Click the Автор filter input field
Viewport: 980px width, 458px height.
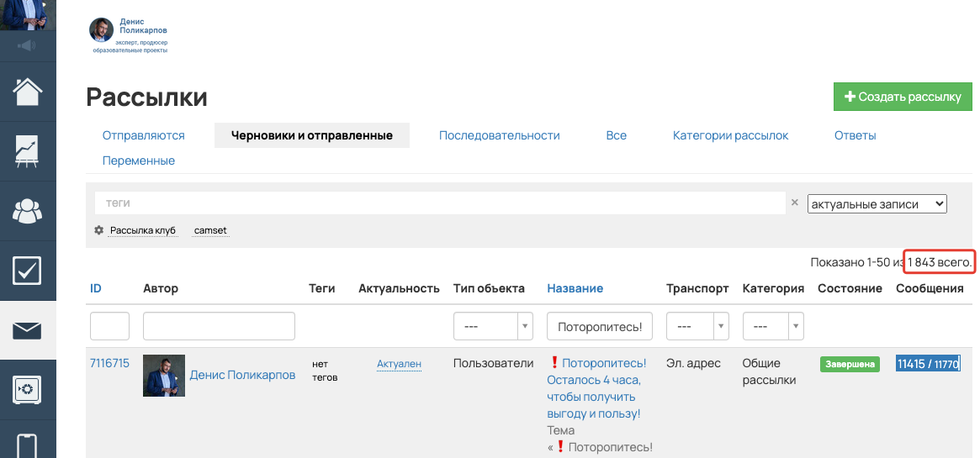219,326
